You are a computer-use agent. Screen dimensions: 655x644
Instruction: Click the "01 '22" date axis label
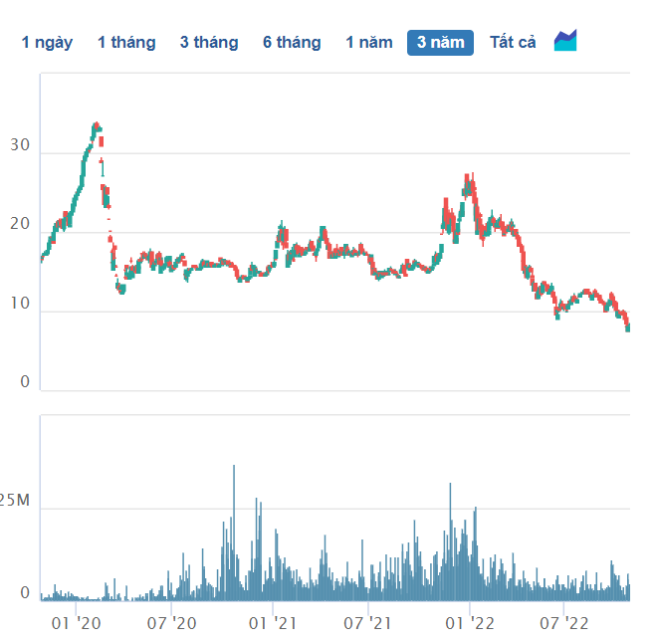pyautogui.click(x=470, y=624)
